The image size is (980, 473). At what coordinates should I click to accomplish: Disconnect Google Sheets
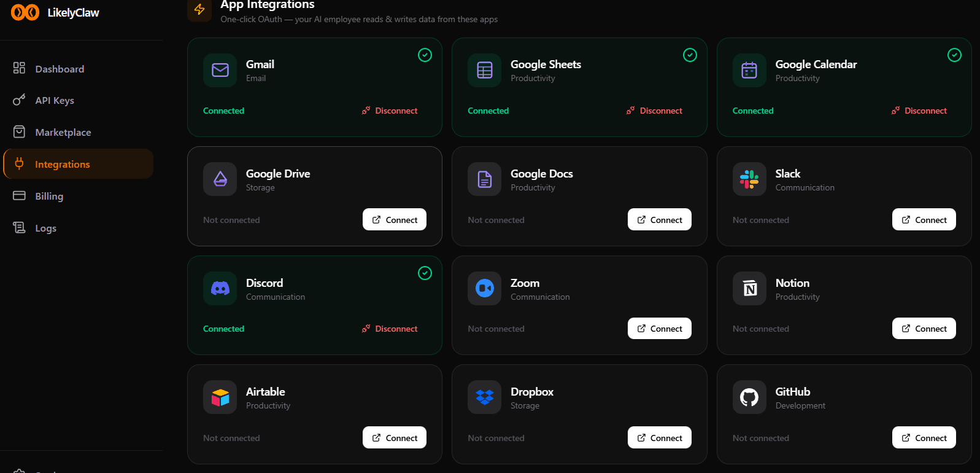pos(654,111)
